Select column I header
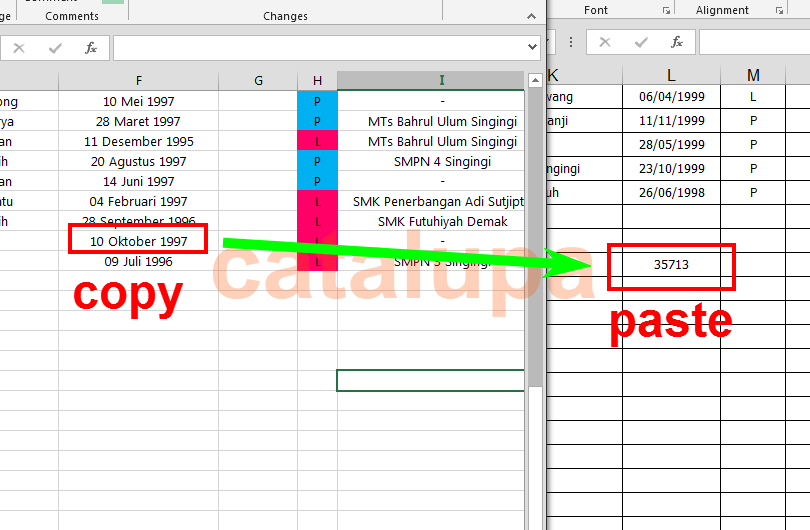 (x=431, y=81)
